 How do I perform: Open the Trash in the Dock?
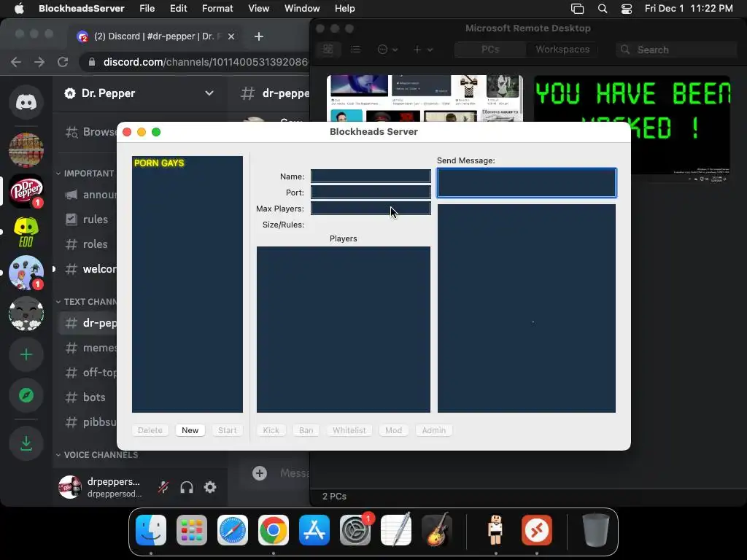coord(595,530)
